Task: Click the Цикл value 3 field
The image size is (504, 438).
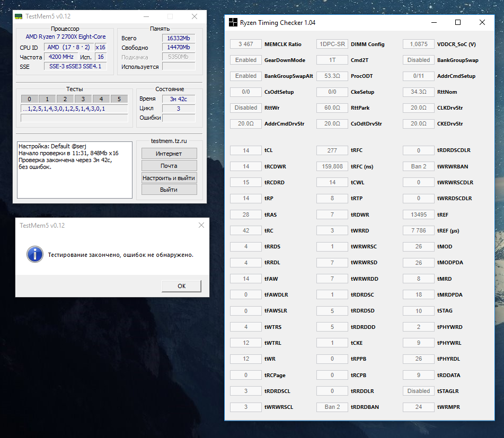Action: pos(179,109)
